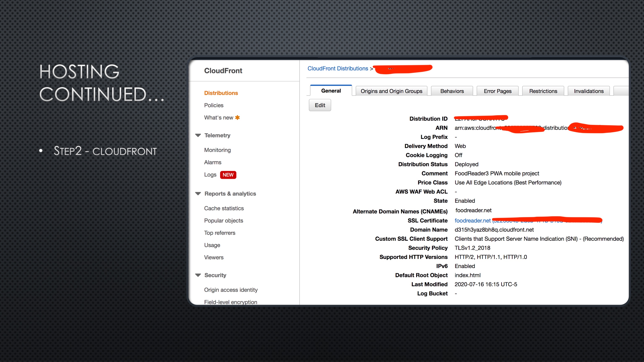The image size is (644, 362).
Task: Open Usage report
Action: (212, 245)
